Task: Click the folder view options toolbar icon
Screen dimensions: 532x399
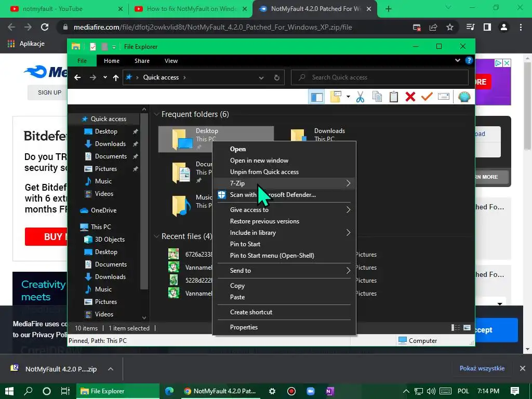Action: pyautogui.click(x=336, y=97)
